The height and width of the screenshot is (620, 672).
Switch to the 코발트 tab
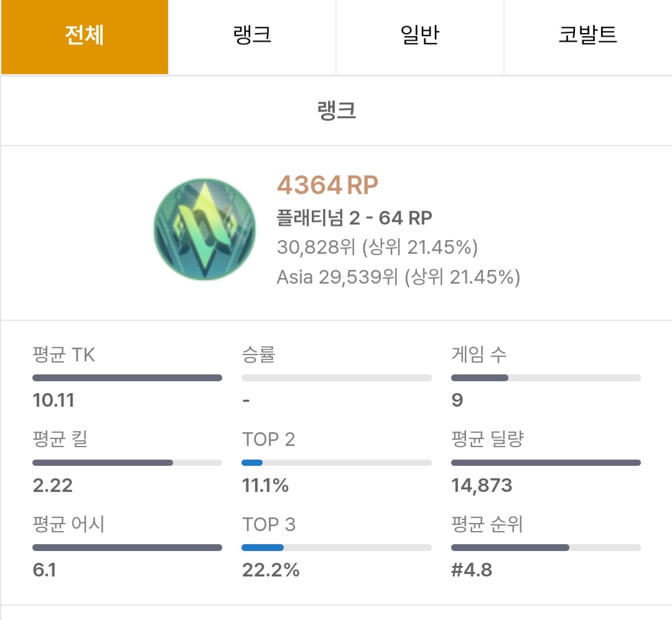587,36
